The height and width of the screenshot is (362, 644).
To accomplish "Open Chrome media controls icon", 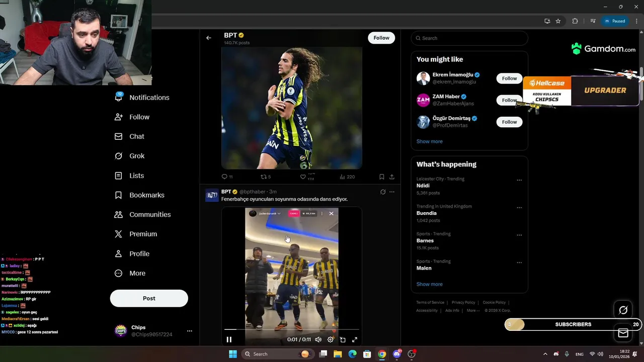I will tap(593, 21).
